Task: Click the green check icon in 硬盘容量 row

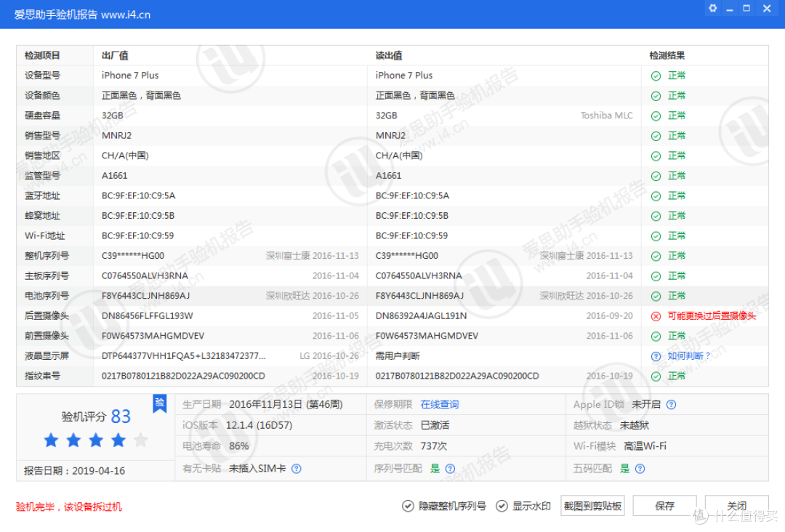Action: 656,116
